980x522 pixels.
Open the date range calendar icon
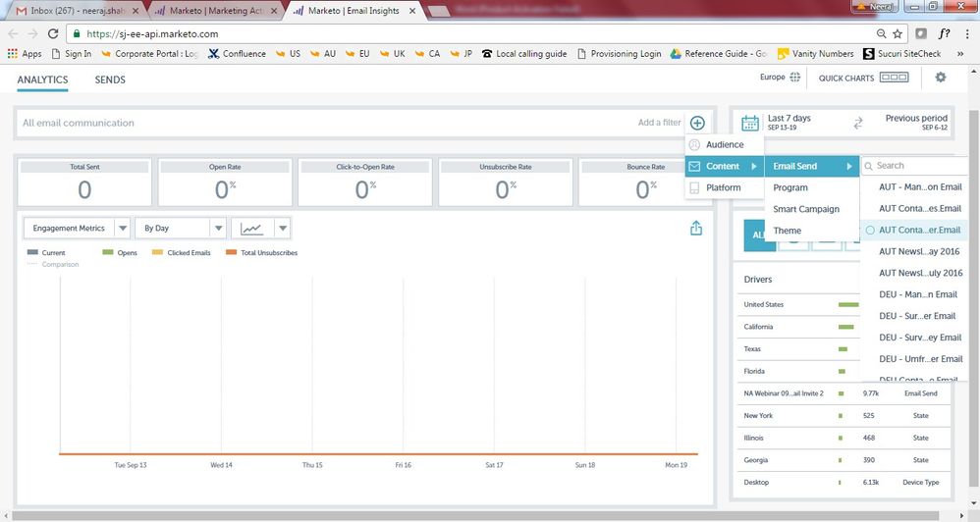coord(750,123)
